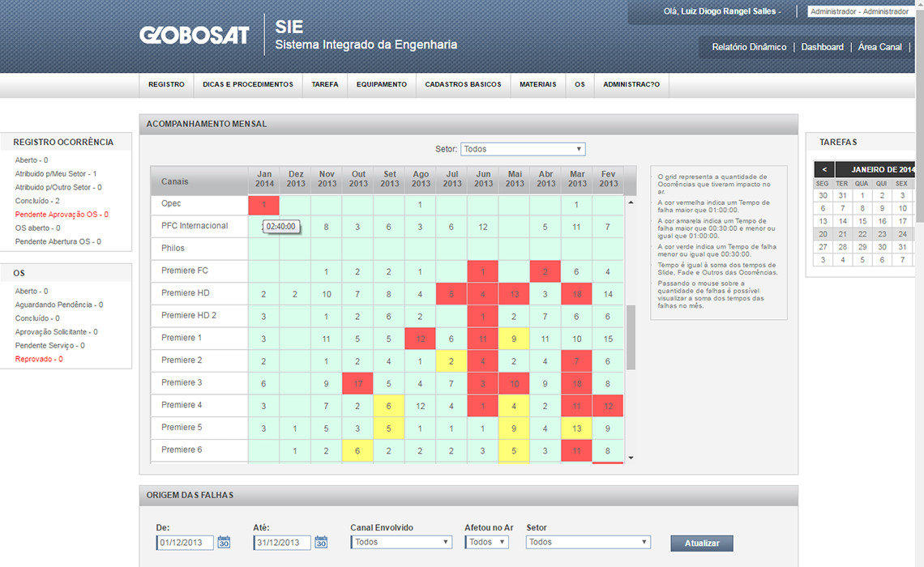Open the TAREFA menu
Image resolution: width=924 pixels, height=567 pixels.
[325, 85]
